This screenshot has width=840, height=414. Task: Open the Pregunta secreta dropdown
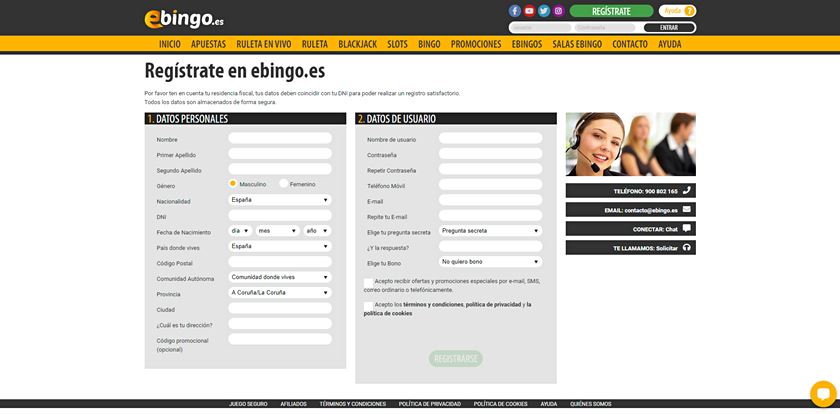click(490, 231)
